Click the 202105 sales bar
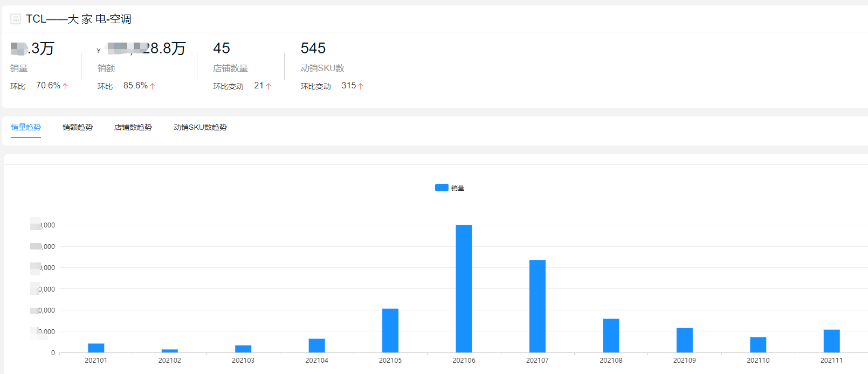Viewport: 868px width, 374px height. coord(390,330)
